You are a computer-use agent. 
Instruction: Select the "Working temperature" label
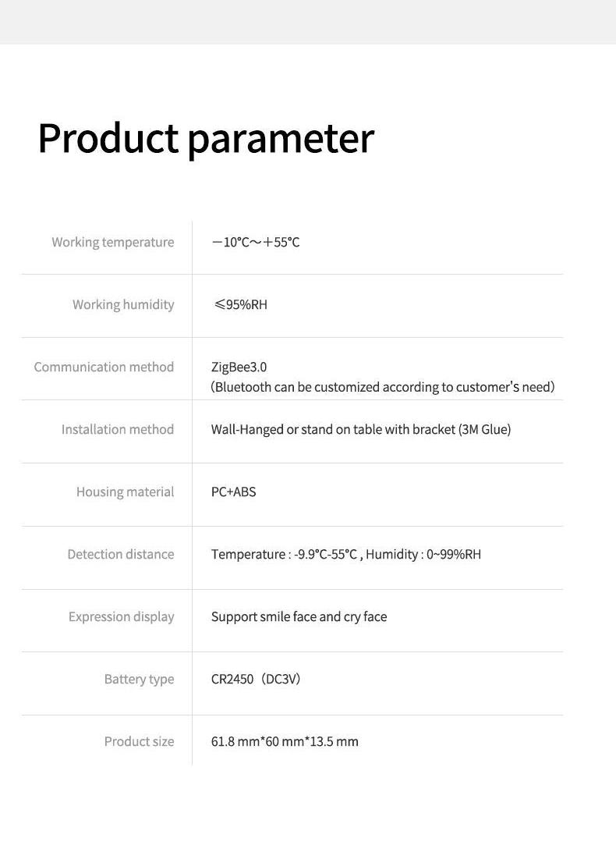coord(113,242)
